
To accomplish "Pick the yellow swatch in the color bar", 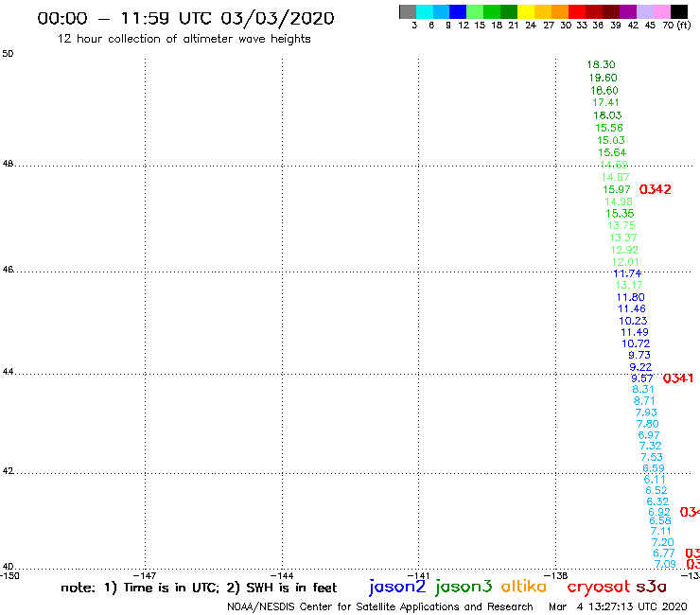I will coord(526,12).
